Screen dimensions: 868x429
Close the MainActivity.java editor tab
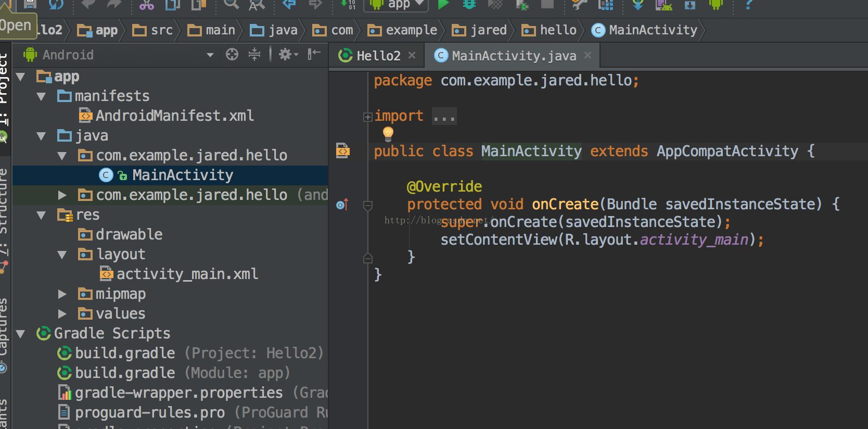point(588,55)
